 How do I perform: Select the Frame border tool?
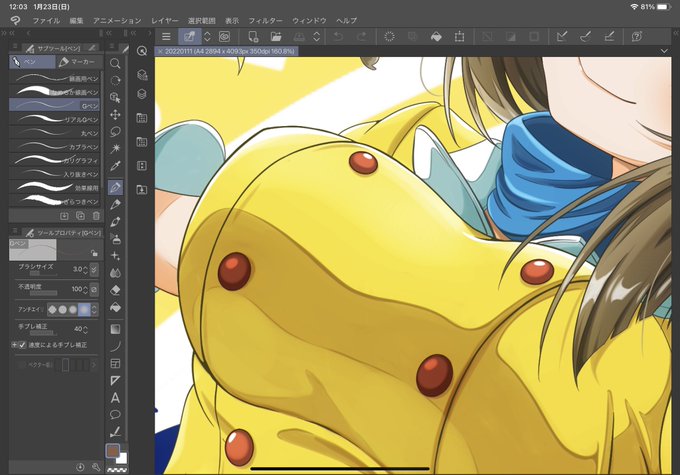click(x=115, y=364)
